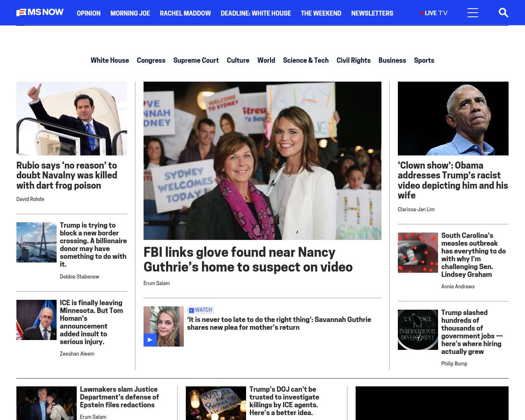Select the Science & Tech topic
This screenshot has width=525, height=420.
[306, 60]
